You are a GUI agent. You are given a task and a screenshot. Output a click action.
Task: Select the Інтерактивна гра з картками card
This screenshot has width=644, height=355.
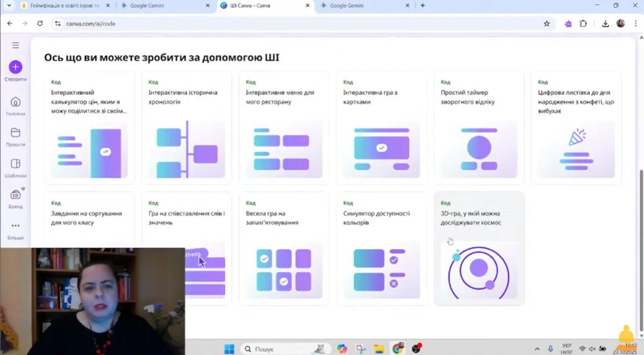pos(381,128)
